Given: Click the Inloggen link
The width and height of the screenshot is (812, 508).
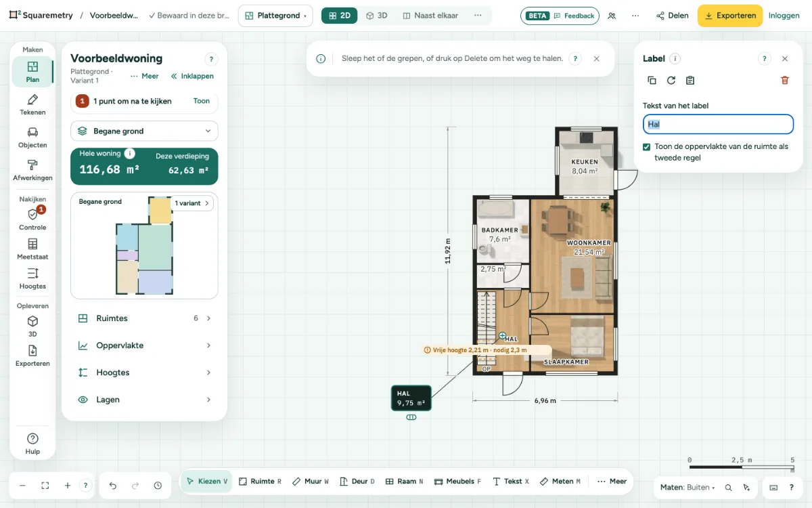Looking at the screenshot, I should (784, 16).
